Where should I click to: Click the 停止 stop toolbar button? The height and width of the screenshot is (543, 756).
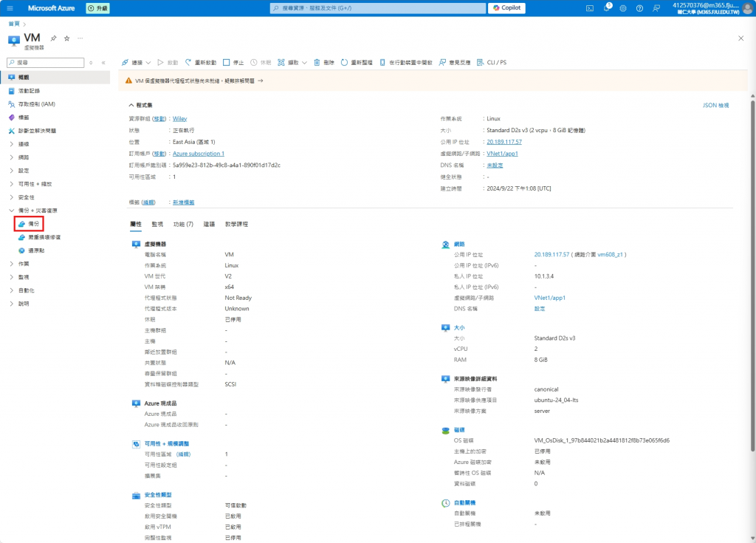click(233, 62)
